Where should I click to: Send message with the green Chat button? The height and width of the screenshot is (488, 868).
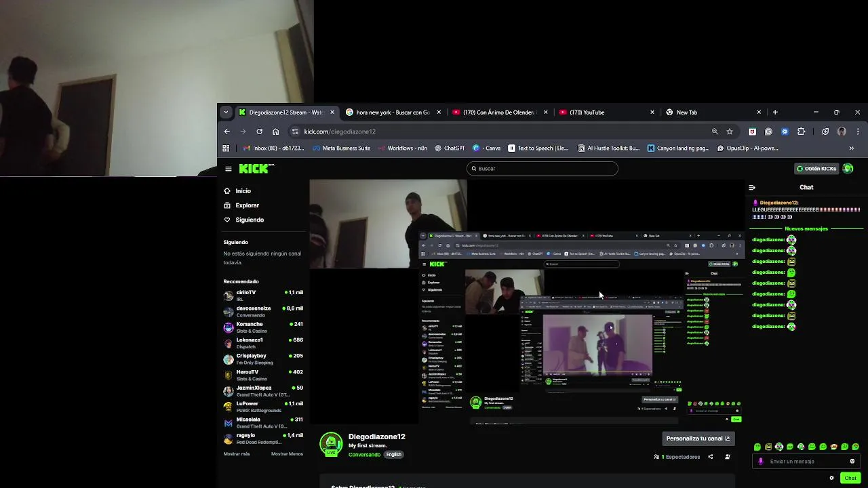click(x=850, y=478)
